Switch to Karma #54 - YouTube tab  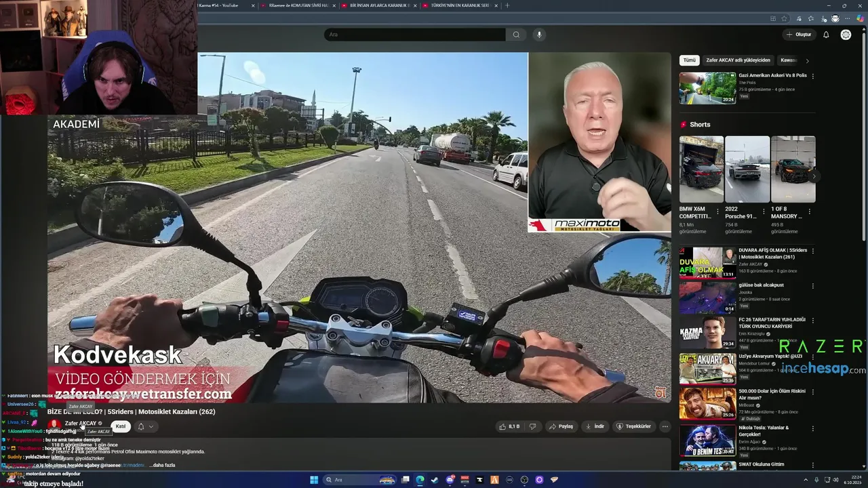[x=222, y=5]
